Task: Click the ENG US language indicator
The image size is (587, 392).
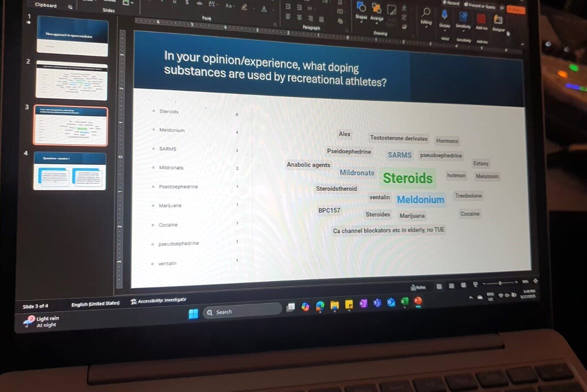Action: (x=490, y=297)
